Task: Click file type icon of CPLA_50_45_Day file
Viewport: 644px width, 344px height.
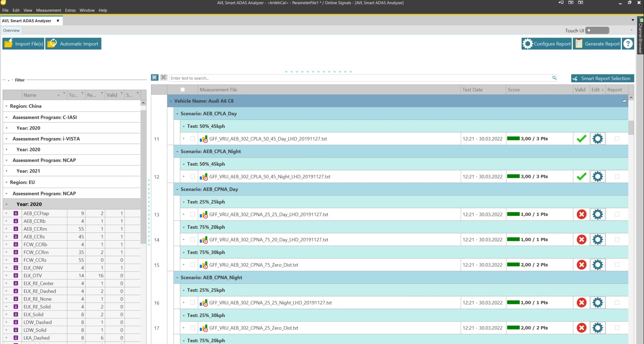Action: [x=203, y=139]
